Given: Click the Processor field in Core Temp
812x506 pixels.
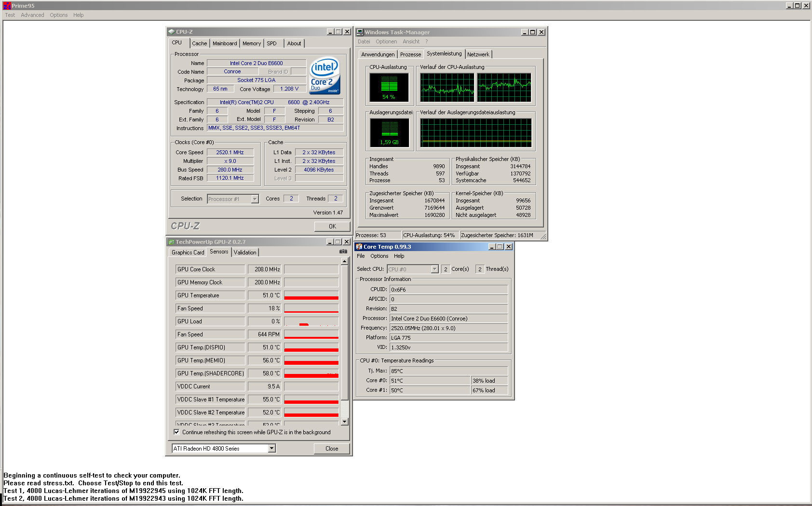Looking at the screenshot, I should coord(449,319).
